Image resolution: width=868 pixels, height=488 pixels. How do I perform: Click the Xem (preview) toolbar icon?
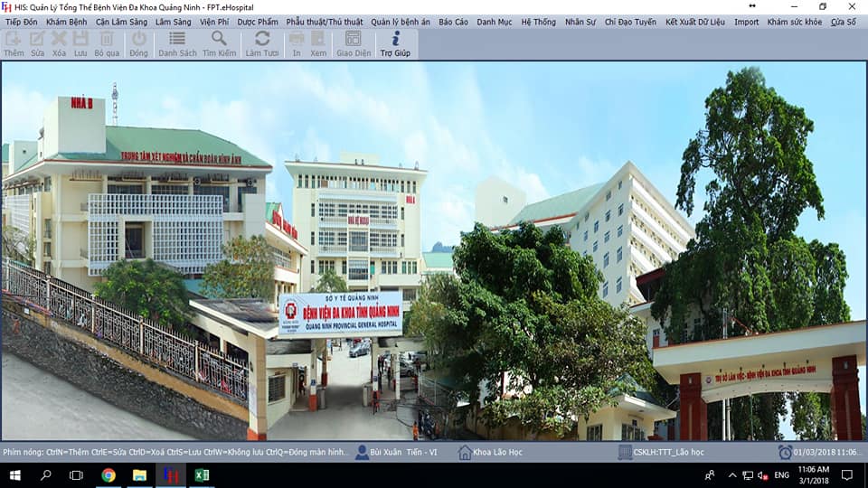(x=317, y=39)
